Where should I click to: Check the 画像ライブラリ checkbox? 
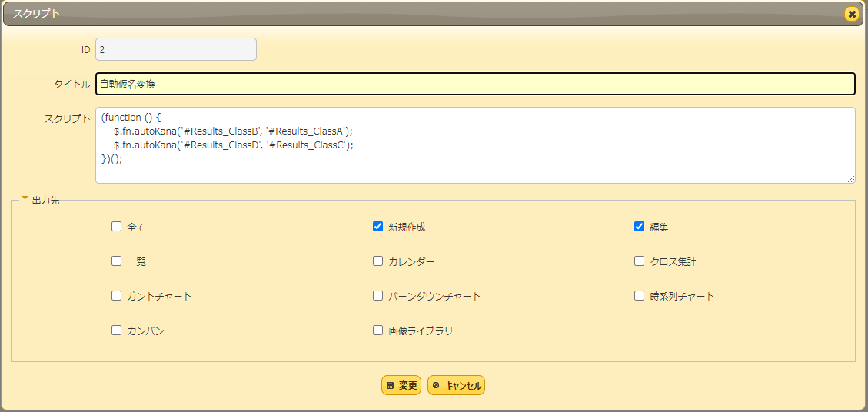[378, 331]
